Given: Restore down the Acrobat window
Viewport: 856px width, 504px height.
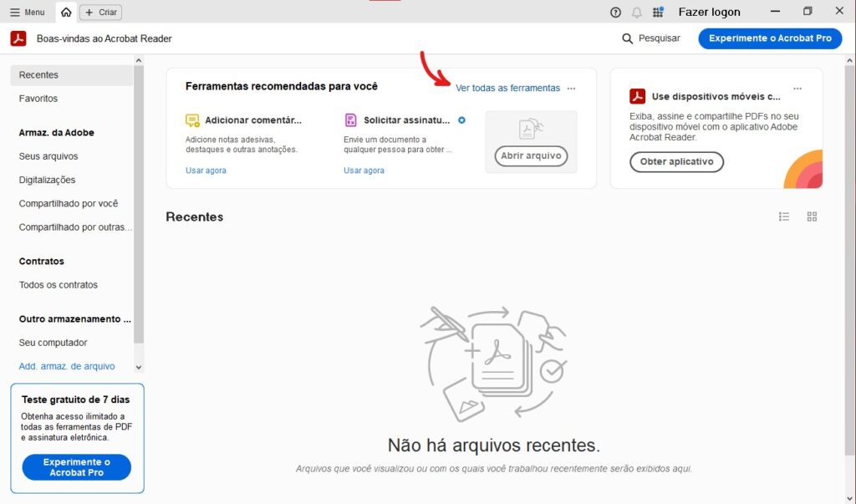Looking at the screenshot, I should click(x=808, y=12).
